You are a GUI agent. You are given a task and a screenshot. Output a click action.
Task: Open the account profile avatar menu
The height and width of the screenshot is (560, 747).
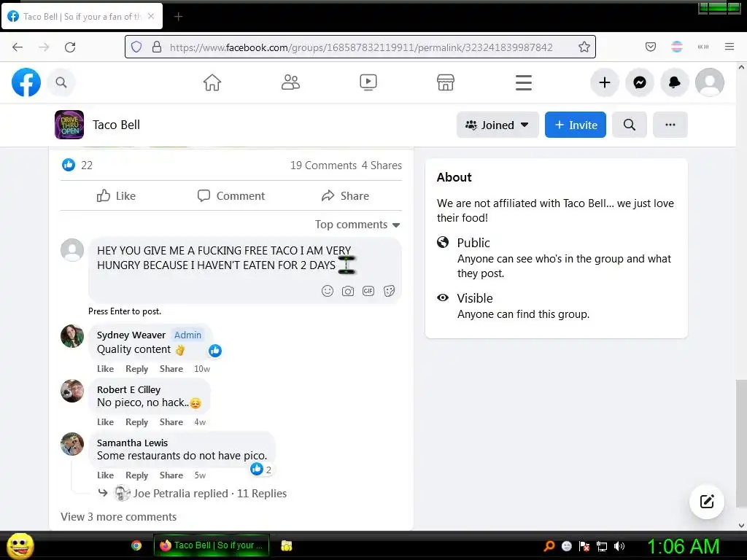[710, 82]
